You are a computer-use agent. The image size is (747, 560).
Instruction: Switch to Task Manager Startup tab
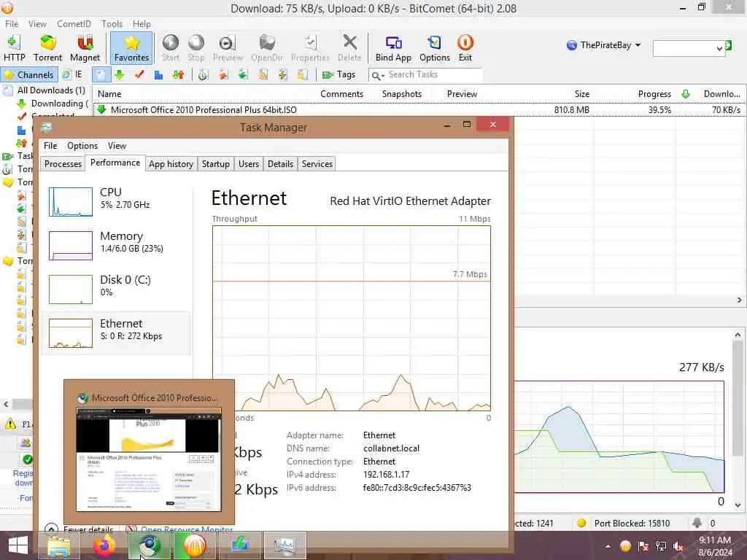[x=215, y=164]
